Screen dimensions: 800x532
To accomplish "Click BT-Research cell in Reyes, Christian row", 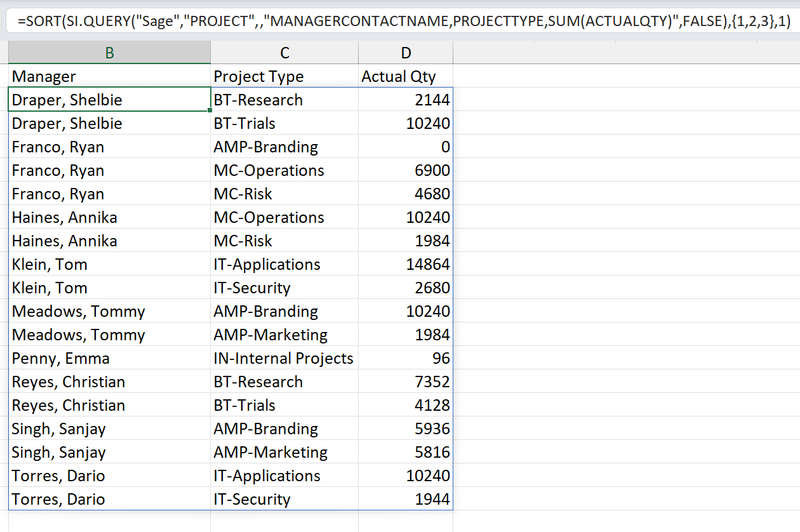I will (x=284, y=382).
